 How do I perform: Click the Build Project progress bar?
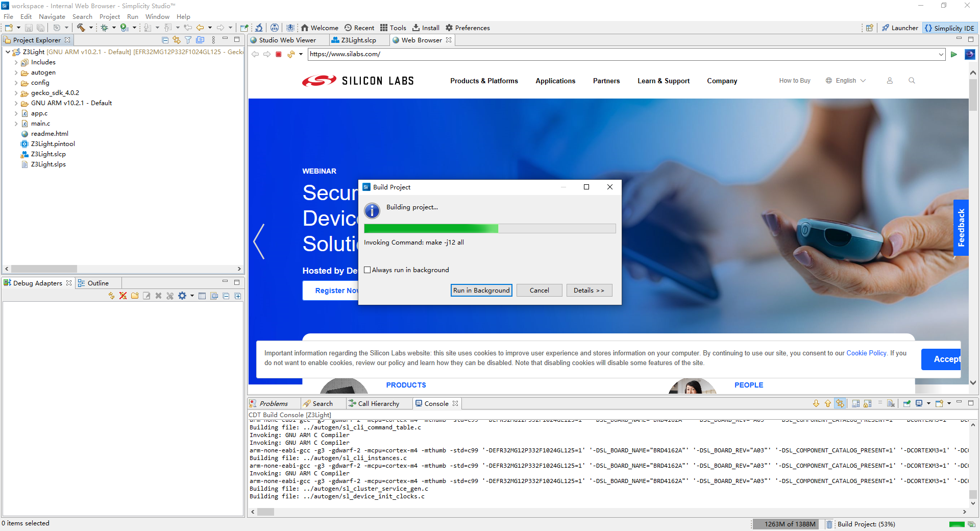[x=490, y=228]
